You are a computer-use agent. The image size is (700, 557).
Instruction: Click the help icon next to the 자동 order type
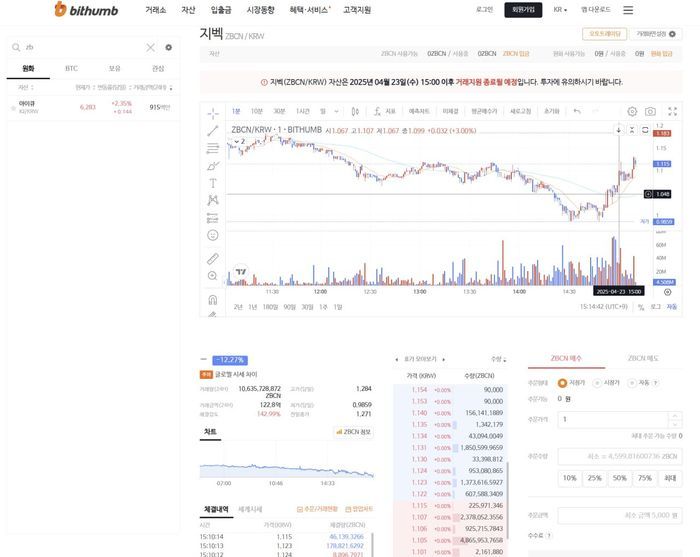(656, 383)
